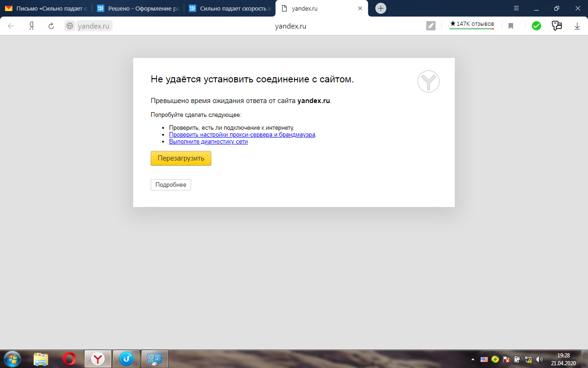Open the clock showing 19:28
Viewport: 588px width, 368px height.
click(x=563, y=359)
